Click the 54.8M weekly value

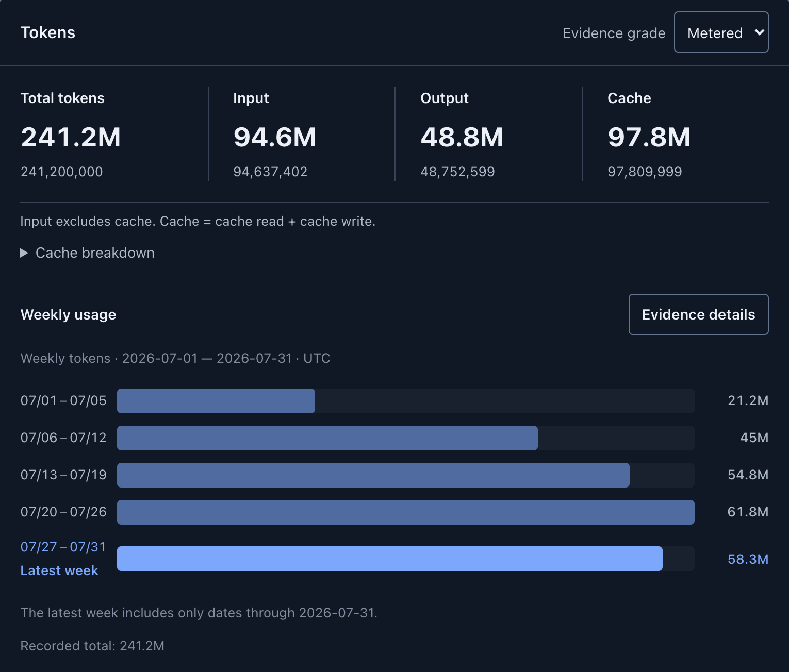coord(748,475)
